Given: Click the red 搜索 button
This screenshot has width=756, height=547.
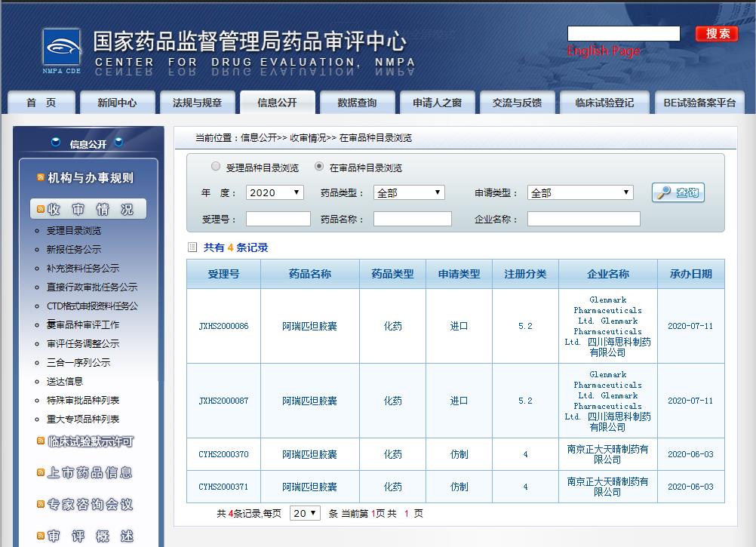Looking at the screenshot, I should (x=717, y=34).
